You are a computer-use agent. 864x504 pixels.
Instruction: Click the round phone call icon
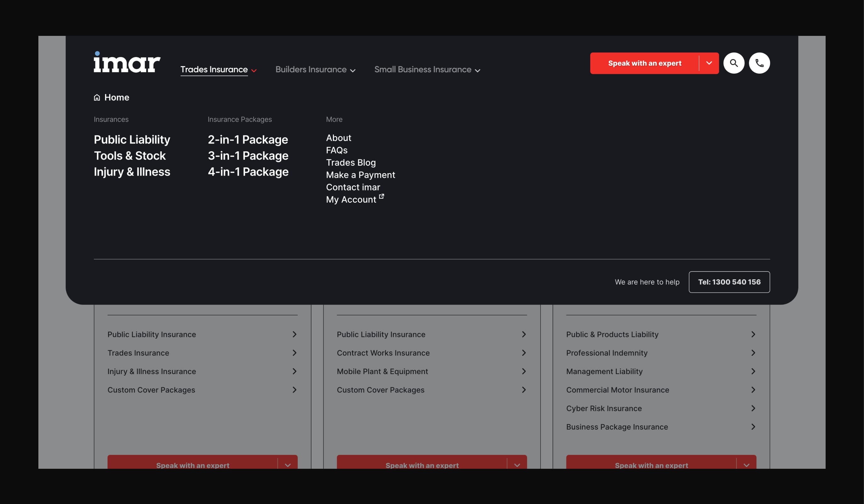759,63
